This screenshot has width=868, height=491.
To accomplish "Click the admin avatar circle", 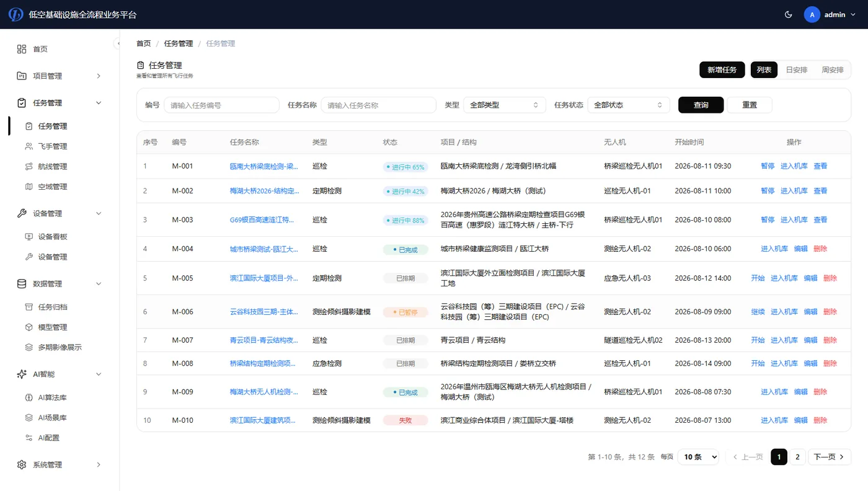I will (x=812, y=14).
